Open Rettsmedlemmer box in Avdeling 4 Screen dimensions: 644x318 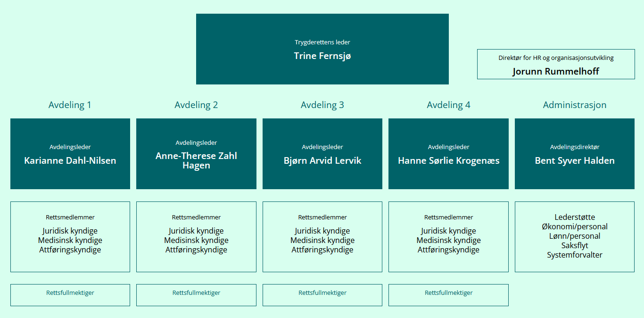(448, 236)
